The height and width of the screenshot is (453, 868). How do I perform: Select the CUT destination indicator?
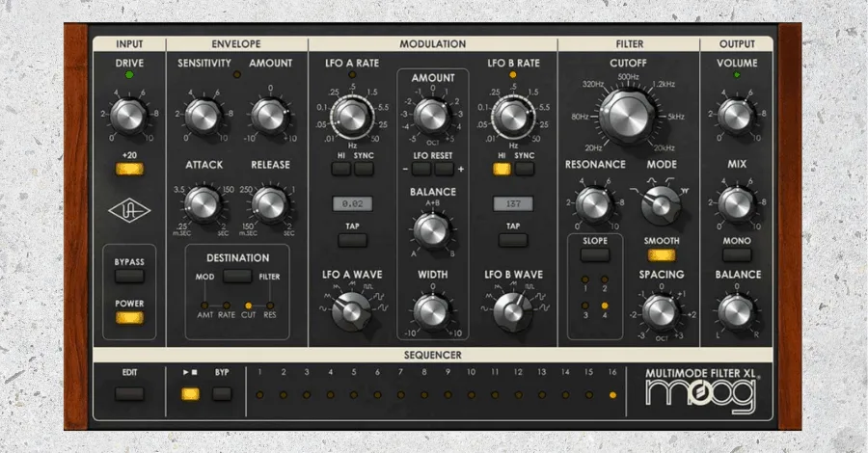pos(249,306)
